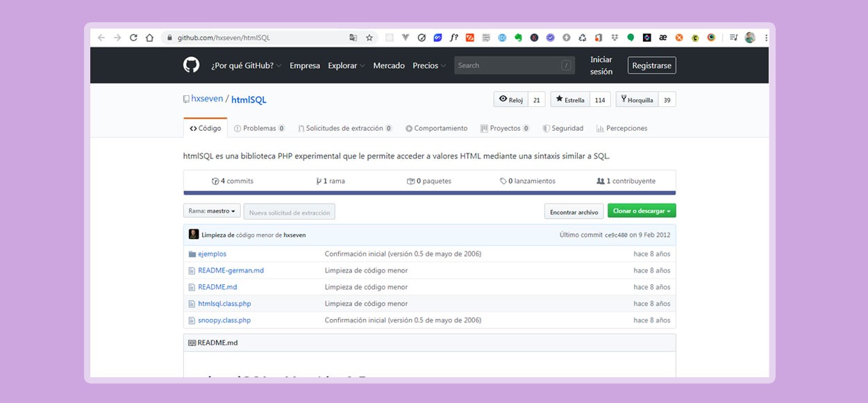The width and height of the screenshot is (868, 403).
Task: View the 1 contribuyente link
Action: [x=626, y=181]
